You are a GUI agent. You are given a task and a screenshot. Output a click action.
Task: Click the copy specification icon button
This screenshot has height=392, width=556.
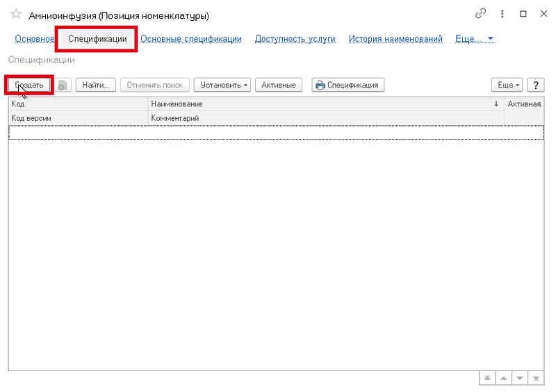pyautogui.click(x=63, y=85)
